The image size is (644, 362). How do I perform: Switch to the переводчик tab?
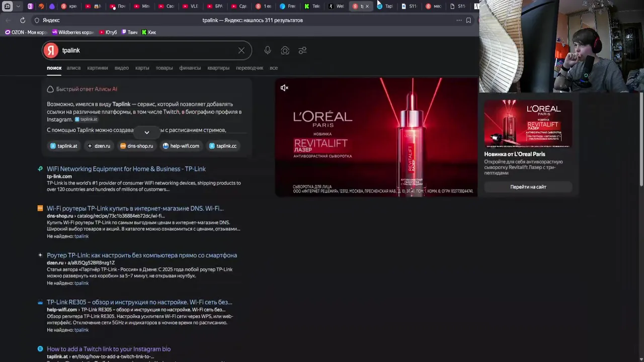tap(250, 68)
